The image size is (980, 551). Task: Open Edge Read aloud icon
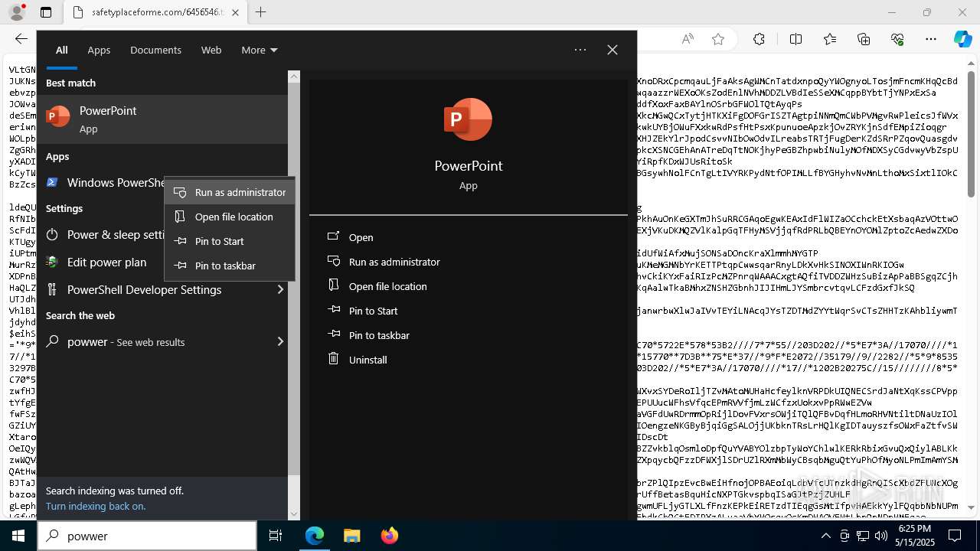pyautogui.click(x=688, y=39)
